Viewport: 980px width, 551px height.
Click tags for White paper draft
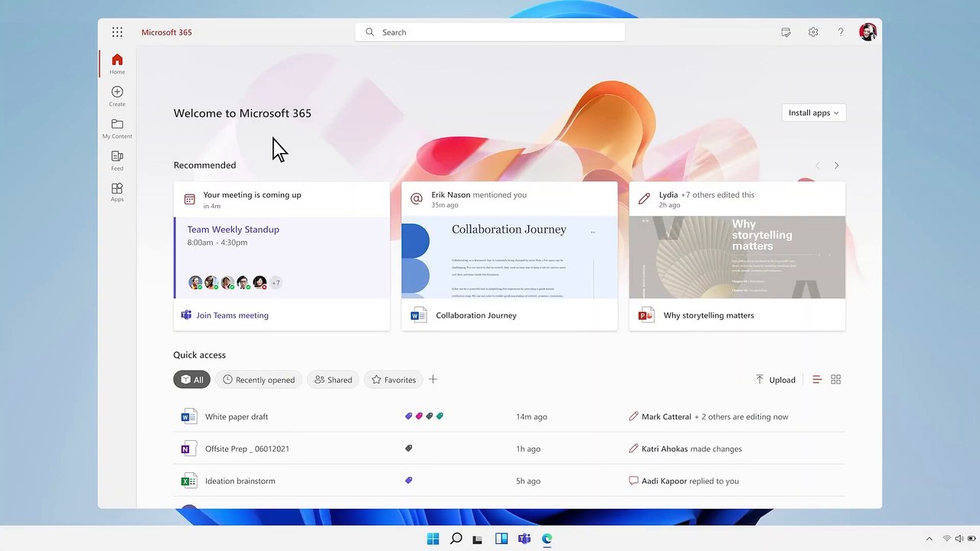[424, 416]
